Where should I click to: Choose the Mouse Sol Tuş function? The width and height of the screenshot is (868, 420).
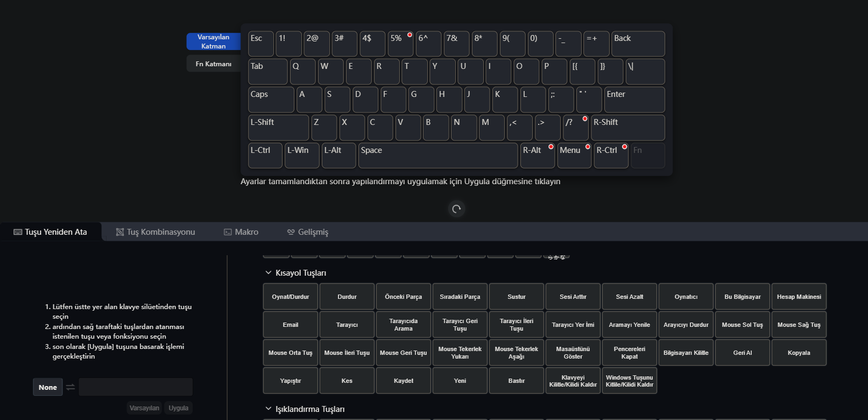pyautogui.click(x=742, y=325)
